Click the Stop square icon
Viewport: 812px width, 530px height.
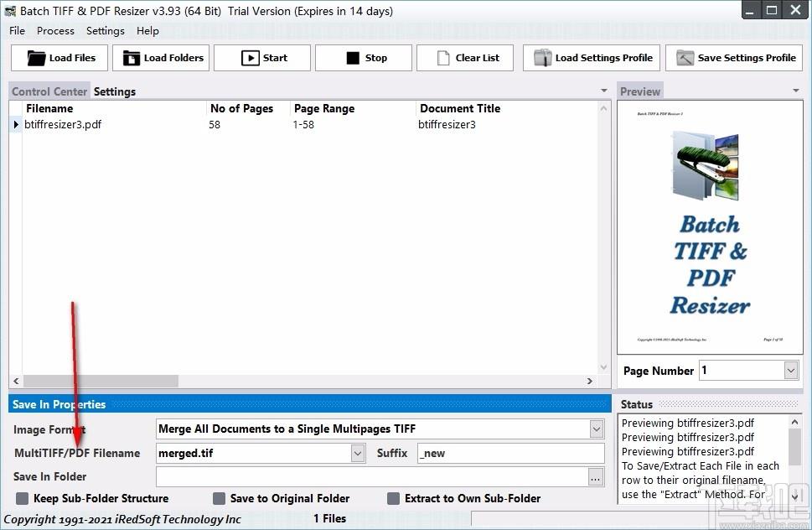point(353,58)
